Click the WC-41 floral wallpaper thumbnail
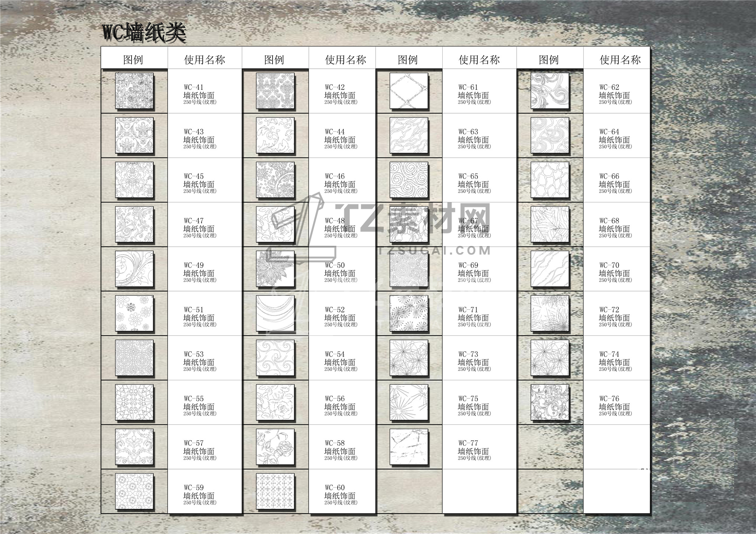Viewport: 756px width, 534px height. click(x=134, y=91)
